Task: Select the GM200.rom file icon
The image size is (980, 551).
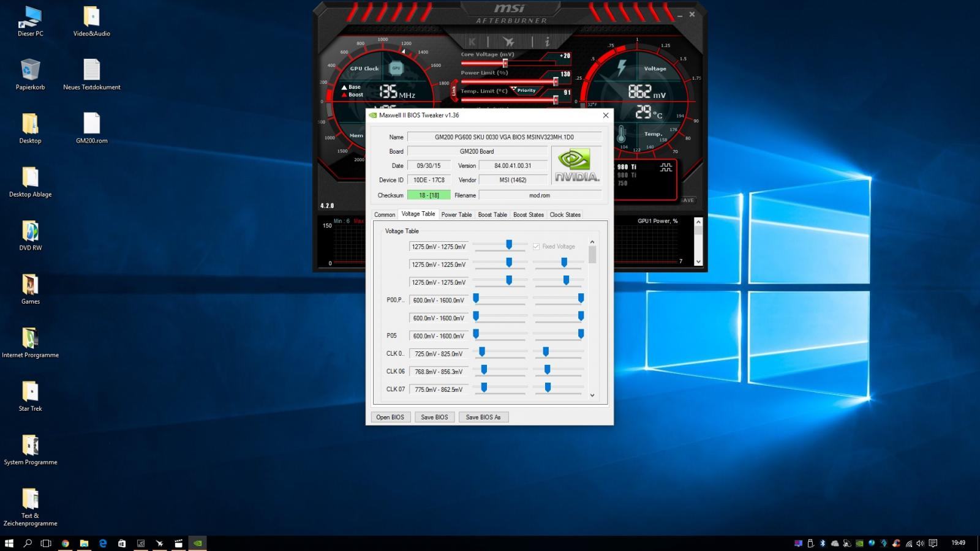Action: point(91,128)
